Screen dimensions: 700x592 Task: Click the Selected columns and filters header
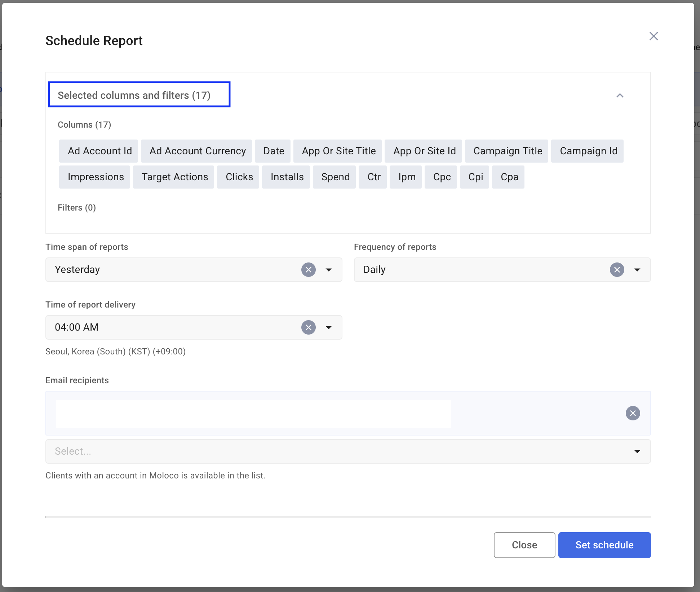(x=139, y=95)
